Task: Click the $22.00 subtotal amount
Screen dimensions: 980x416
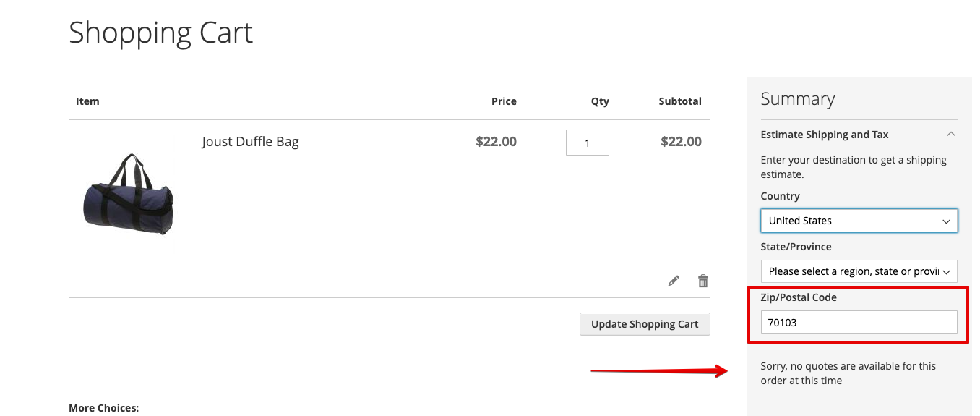Action: 681,142
